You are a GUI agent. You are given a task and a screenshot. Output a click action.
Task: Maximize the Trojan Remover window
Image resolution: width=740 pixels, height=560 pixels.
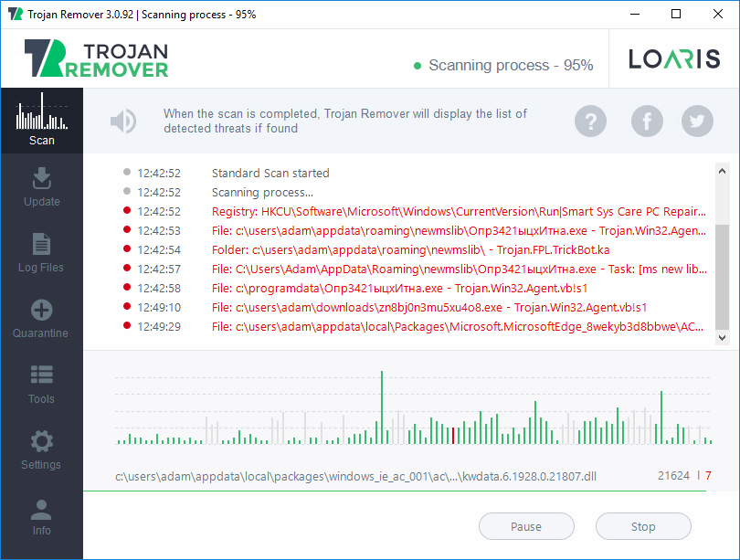coord(676,14)
